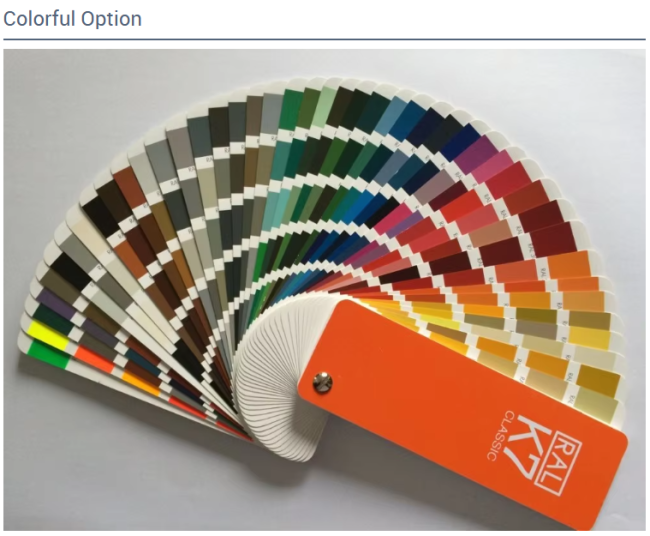Select the neon yellow swatch
Screen dimensions: 650x536
tap(49, 335)
